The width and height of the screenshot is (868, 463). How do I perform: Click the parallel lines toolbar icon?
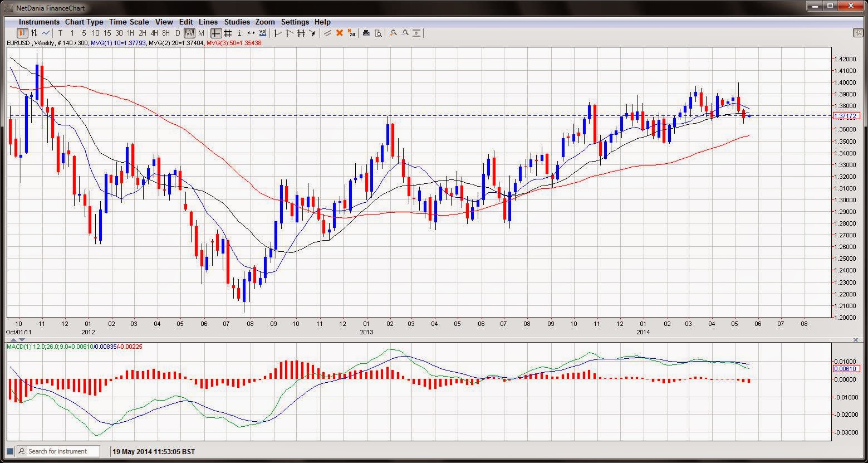pos(327,33)
